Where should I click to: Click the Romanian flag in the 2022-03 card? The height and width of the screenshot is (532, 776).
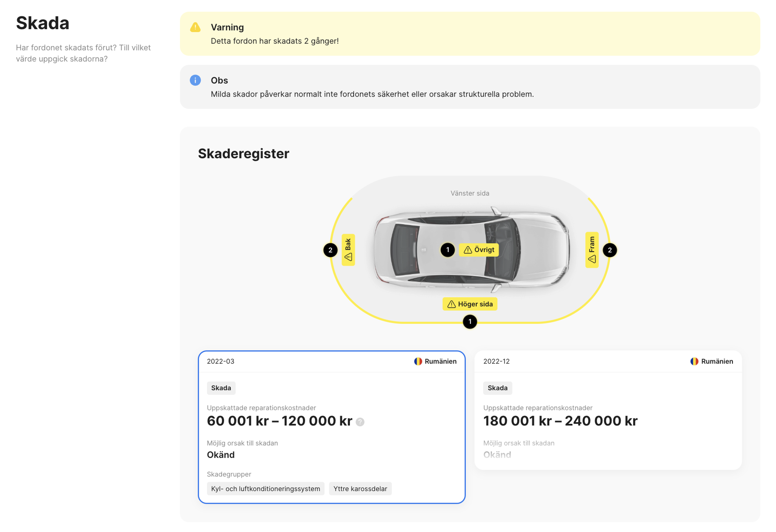pos(418,362)
